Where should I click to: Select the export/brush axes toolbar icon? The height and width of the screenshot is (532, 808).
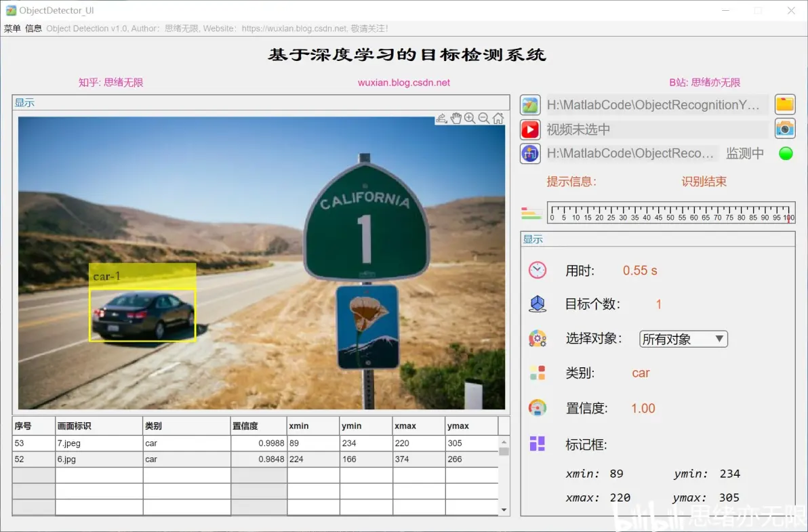click(441, 119)
